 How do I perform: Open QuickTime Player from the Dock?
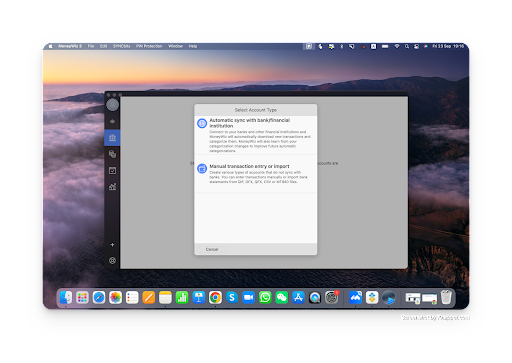click(x=315, y=297)
